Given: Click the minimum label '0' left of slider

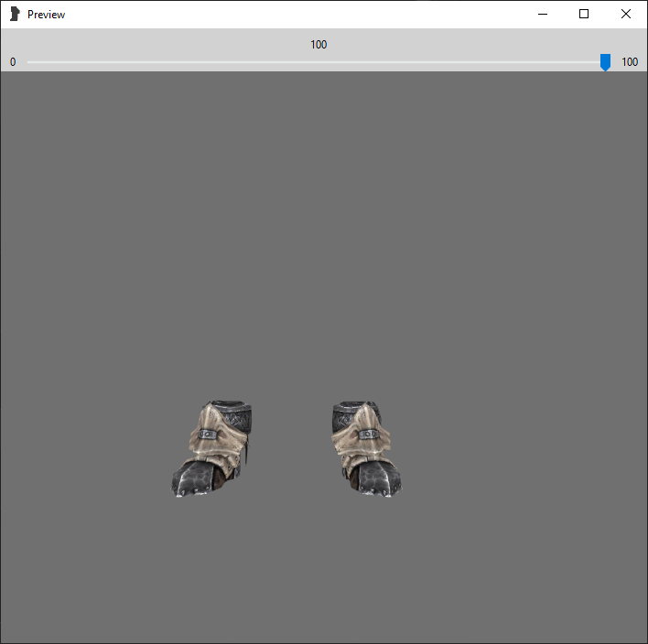Looking at the screenshot, I should point(13,62).
